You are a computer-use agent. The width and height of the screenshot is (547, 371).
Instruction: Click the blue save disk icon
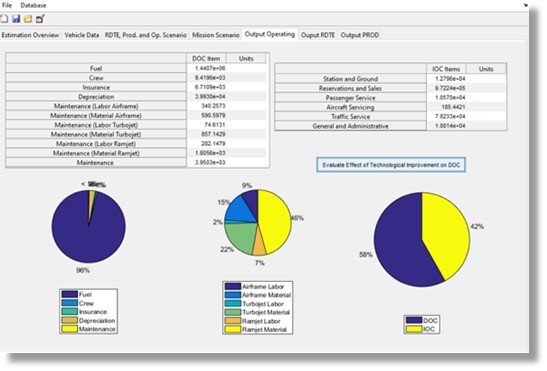pos(16,19)
